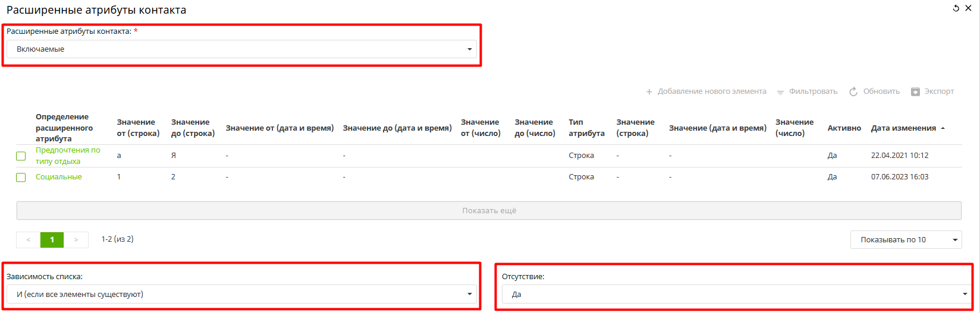Screen dimensions: 980x313
Task: Click the Фильтровать filter icon
Action: click(781, 92)
